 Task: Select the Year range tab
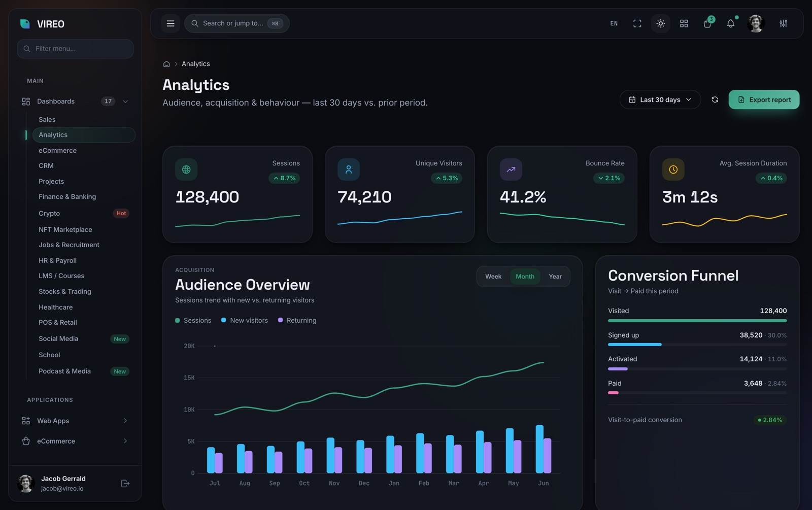(x=555, y=277)
